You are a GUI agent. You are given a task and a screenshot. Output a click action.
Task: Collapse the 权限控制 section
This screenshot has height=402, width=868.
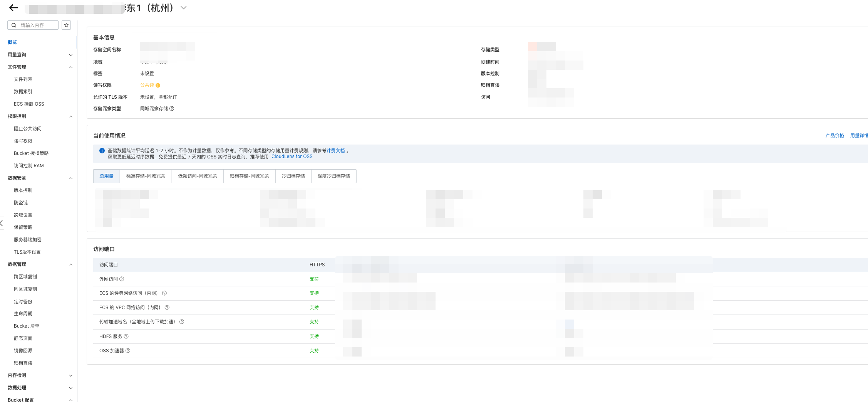[71, 116]
